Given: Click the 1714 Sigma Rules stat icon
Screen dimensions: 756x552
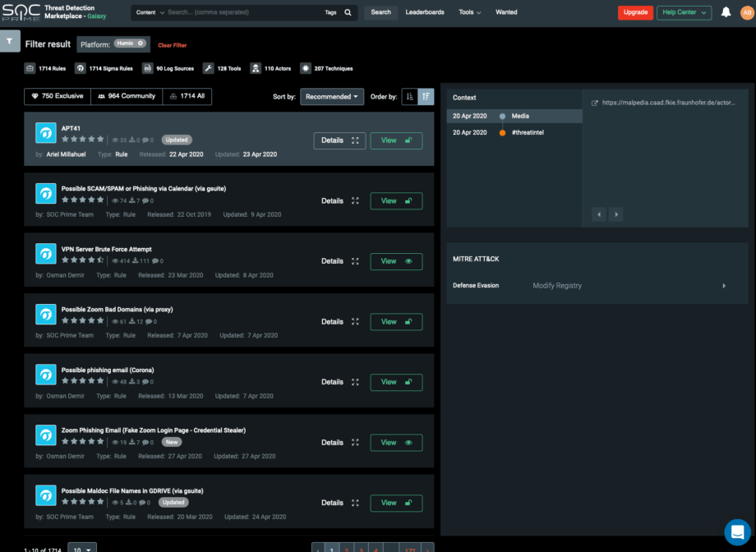Looking at the screenshot, I should (x=80, y=68).
